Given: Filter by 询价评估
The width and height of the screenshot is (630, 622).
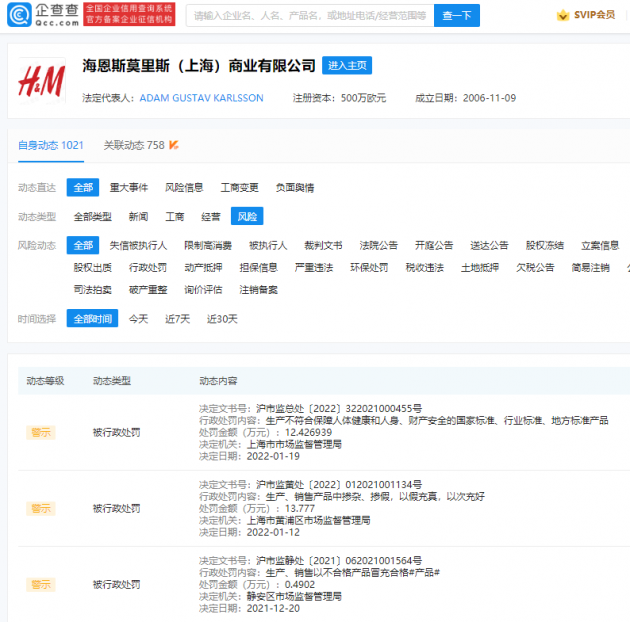Looking at the screenshot, I should tap(203, 290).
